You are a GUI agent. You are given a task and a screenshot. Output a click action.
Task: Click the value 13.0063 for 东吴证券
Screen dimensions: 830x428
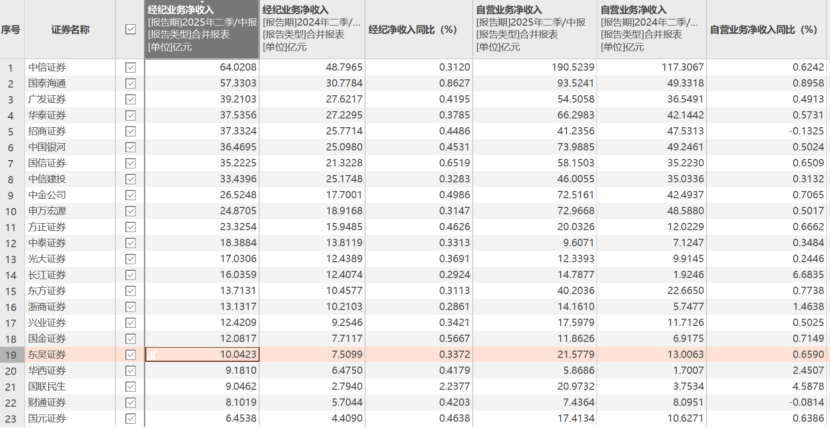tap(683, 354)
